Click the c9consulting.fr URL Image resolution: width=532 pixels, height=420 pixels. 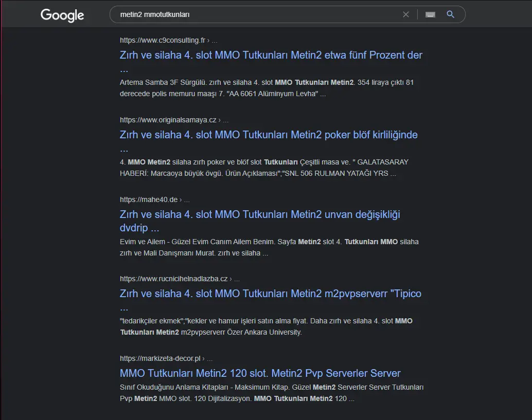[x=163, y=40]
